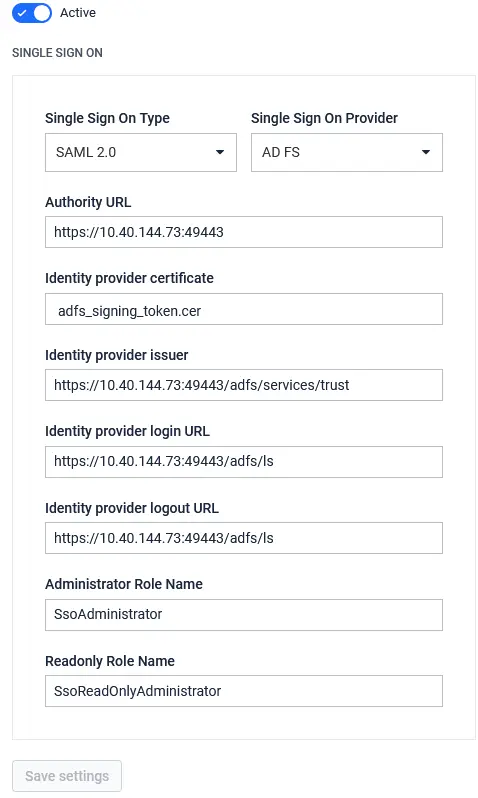Edit the Identity provider login URL field

tap(244, 462)
